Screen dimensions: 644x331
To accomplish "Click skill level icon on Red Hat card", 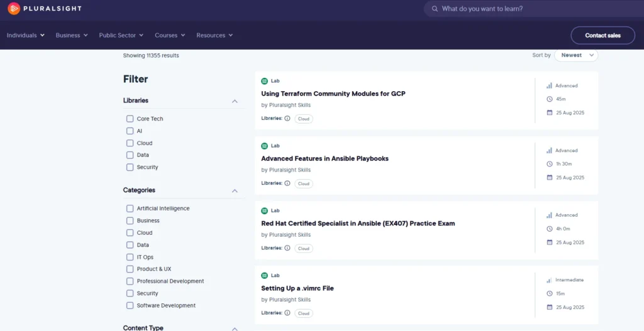I will coord(550,215).
